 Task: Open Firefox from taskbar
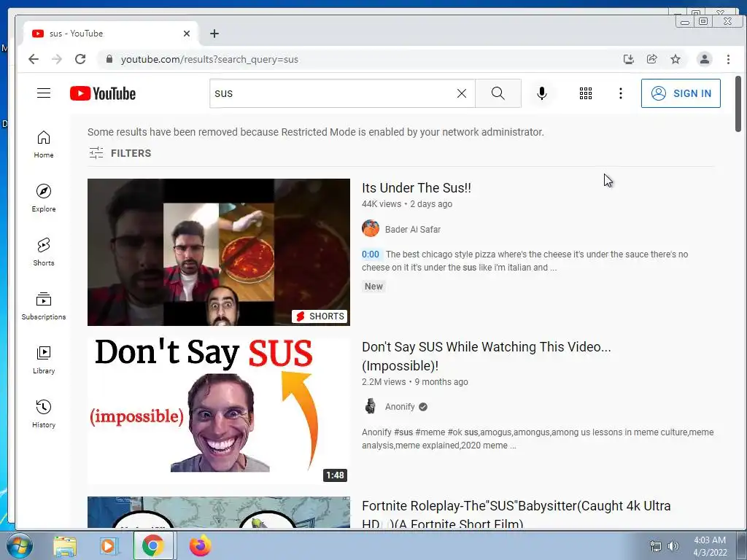tap(201, 545)
